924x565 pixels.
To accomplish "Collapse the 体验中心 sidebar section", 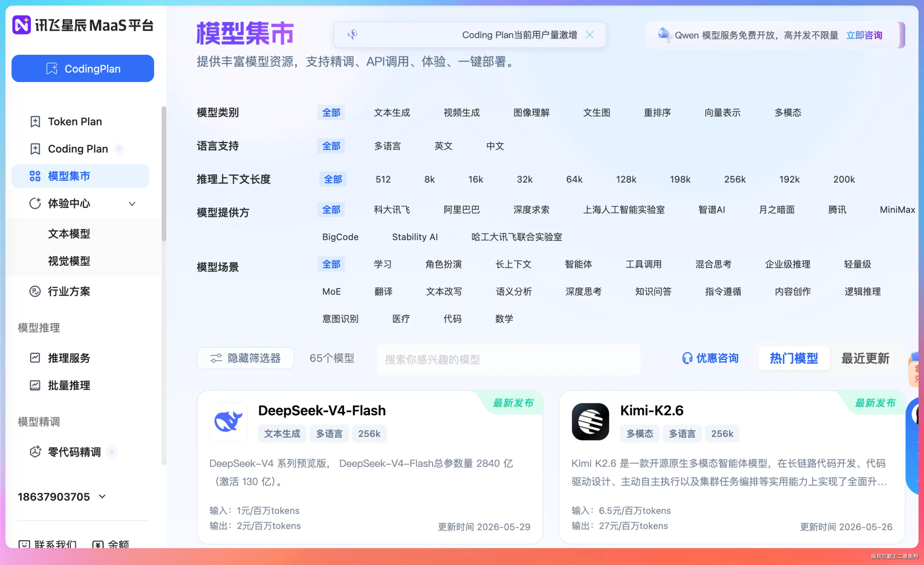I will [x=132, y=204].
